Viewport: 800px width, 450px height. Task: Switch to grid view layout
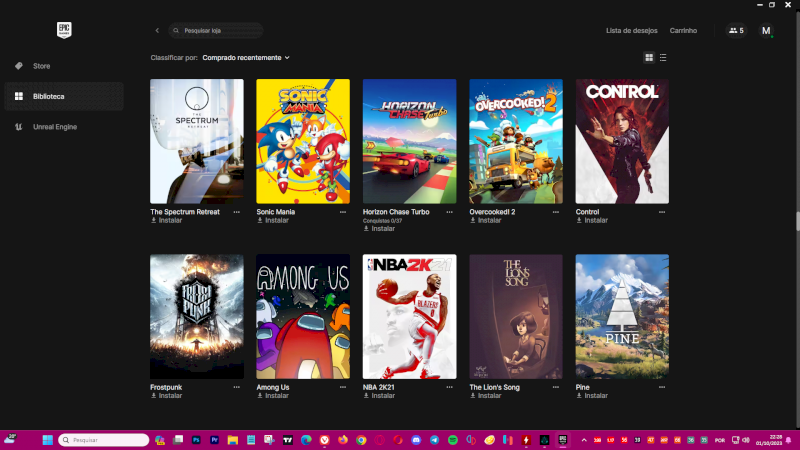coord(649,58)
